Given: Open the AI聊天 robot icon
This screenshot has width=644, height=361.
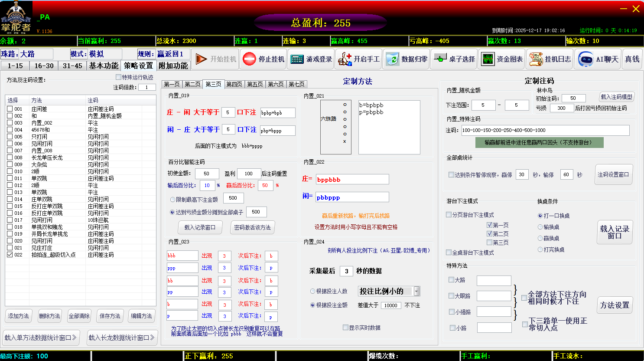Looking at the screenshot, I should 585,59.
